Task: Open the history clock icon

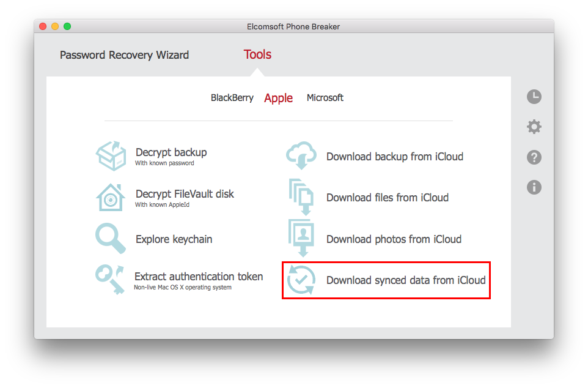Action: pos(534,97)
